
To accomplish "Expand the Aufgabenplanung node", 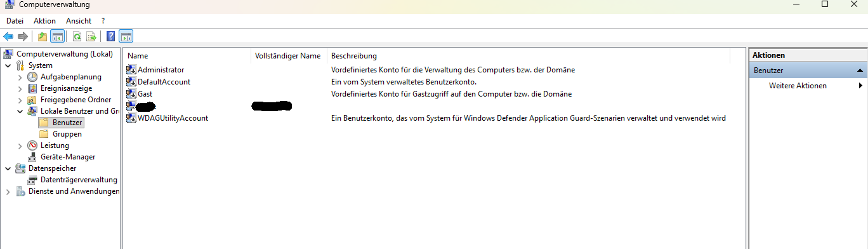I will 20,77.
